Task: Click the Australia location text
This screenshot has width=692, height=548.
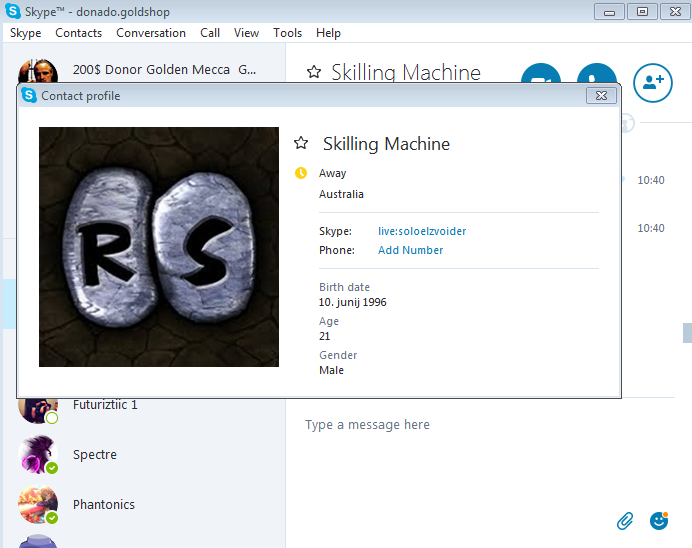Action: (x=341, y=194)
